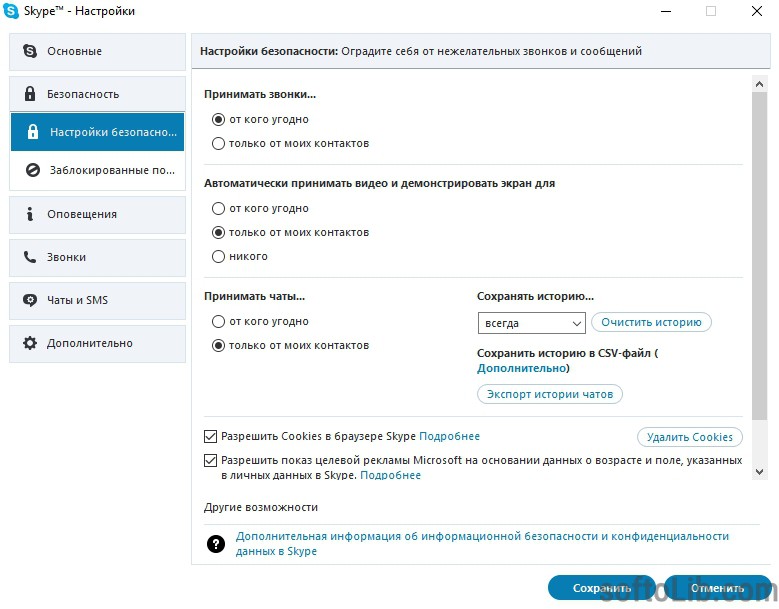Open Оповещения via the info icon
The image size is (779, 609).
pyautogui.click(x=30, y=214)
